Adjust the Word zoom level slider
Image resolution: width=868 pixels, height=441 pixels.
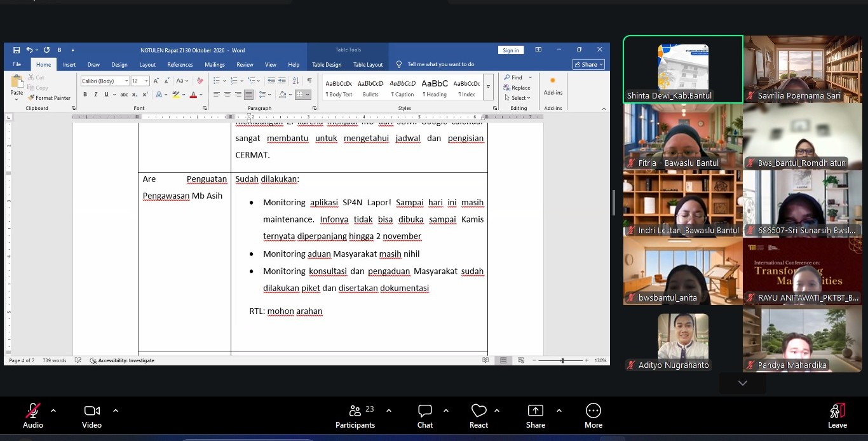coord(562,360)
